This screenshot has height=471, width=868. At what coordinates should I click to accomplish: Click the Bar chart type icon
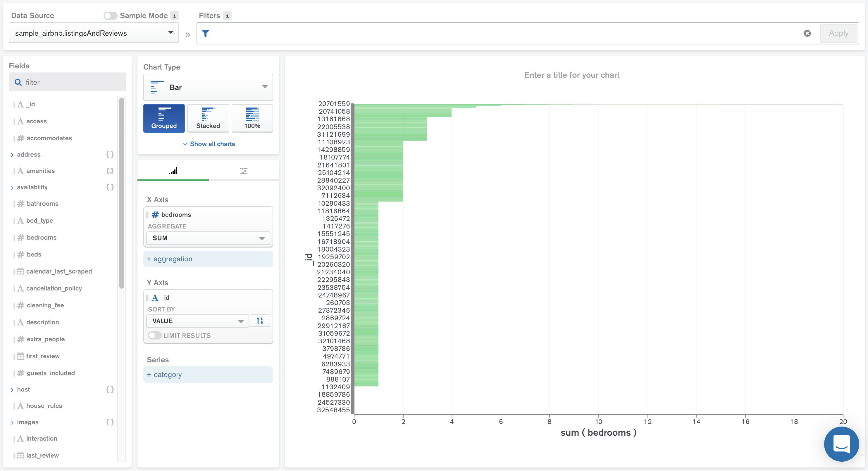pos(157,87)
